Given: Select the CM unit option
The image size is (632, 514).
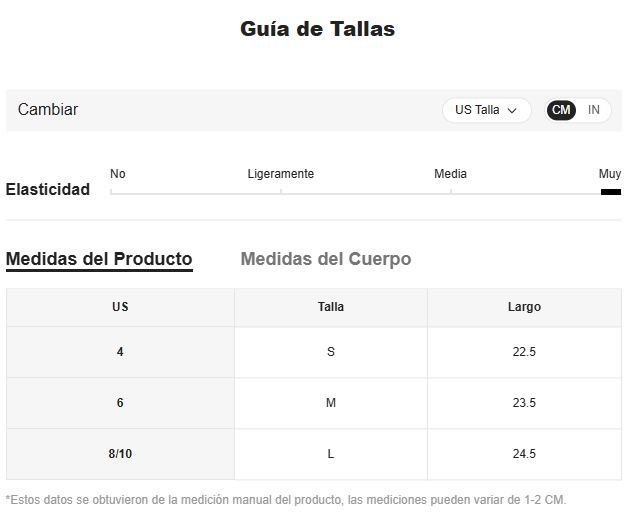Looking at the screenshot, I should (x=561, y=110).
